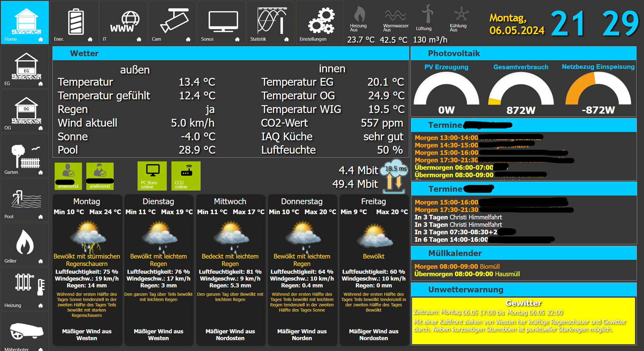Open the Heizung radiator sidebar tile
The image size is (644, 351).
25,289
